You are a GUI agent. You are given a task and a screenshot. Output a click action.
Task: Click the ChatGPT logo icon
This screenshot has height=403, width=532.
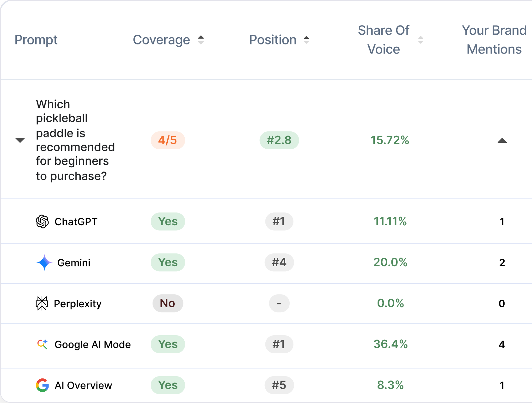tap(42, 222)
